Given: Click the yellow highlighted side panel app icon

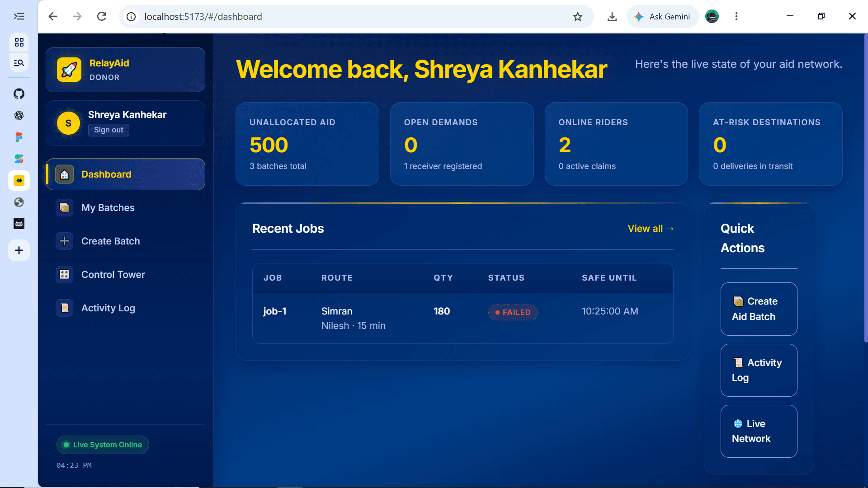Looking at the screenshot, I should tap(19, 181).
